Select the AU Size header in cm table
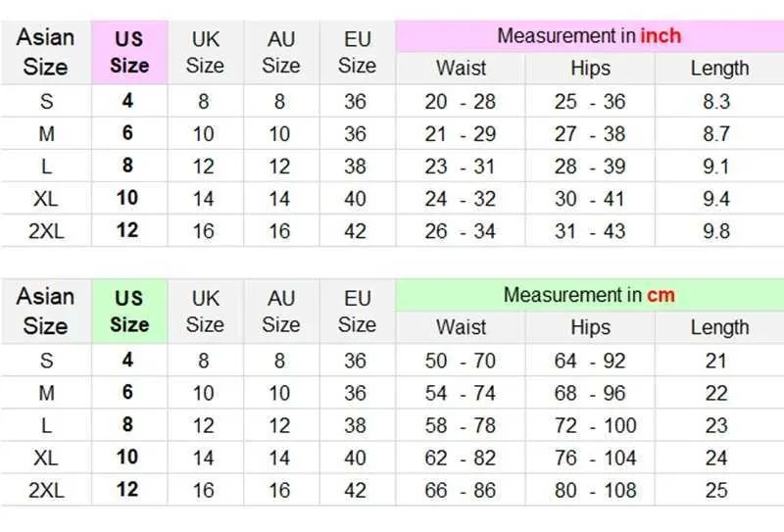Image resolution: width=784 pixels, height=532 pixels. pyautogui.click(x=281, y=312)
